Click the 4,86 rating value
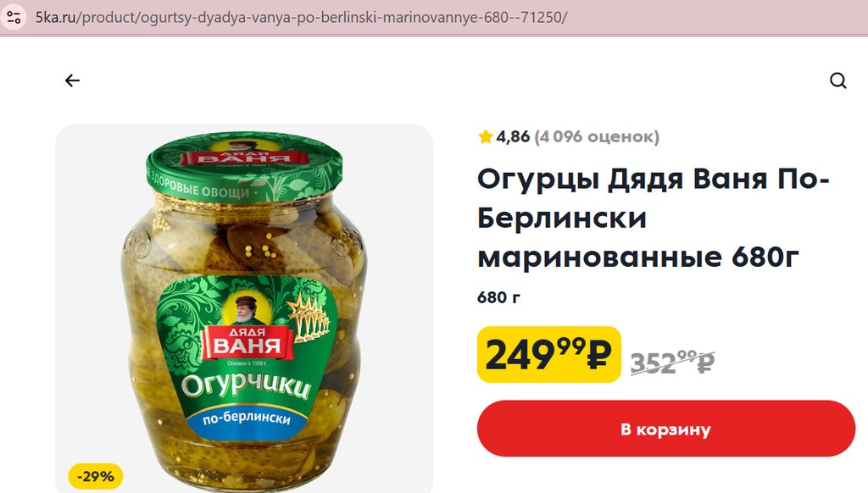Screen dimensions: 868x493 513,136
